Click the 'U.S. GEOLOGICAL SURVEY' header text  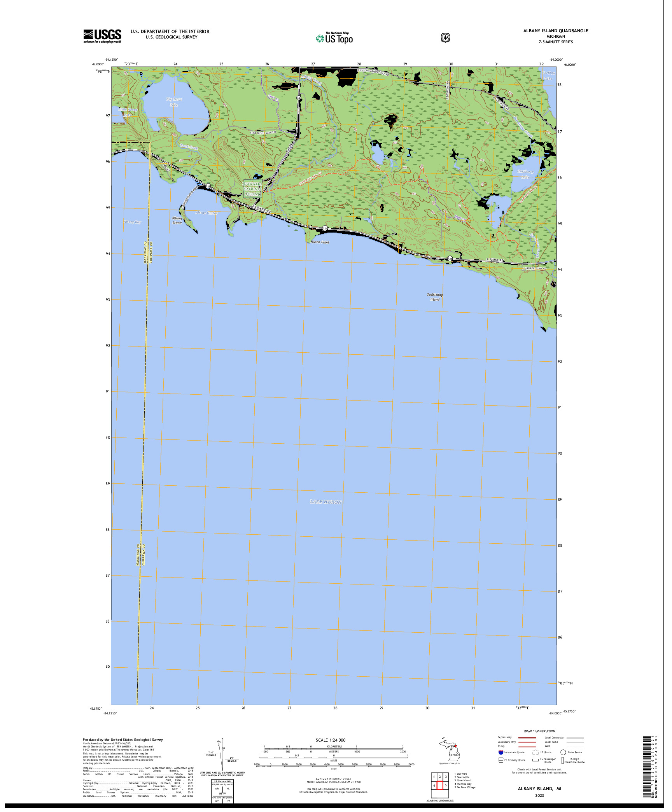point(171,37)
